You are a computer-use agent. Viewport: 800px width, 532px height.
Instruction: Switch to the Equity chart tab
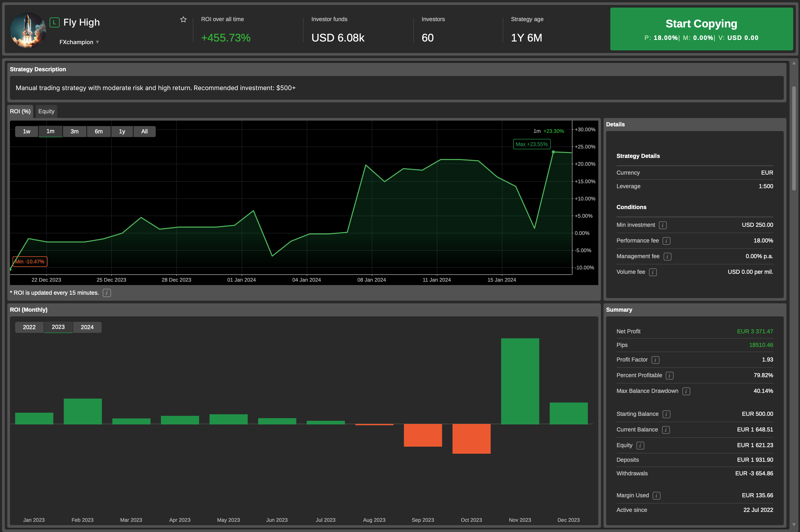[x=46, y=111]
